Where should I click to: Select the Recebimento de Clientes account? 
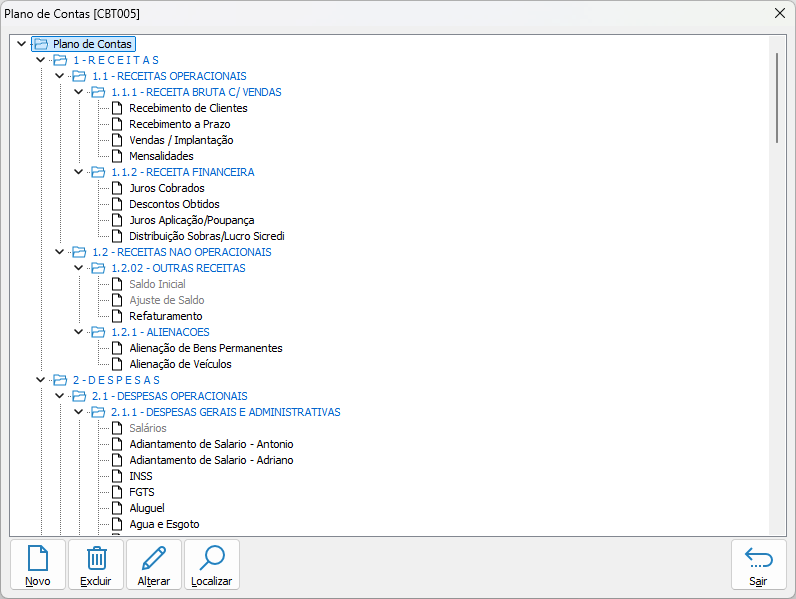188,108
